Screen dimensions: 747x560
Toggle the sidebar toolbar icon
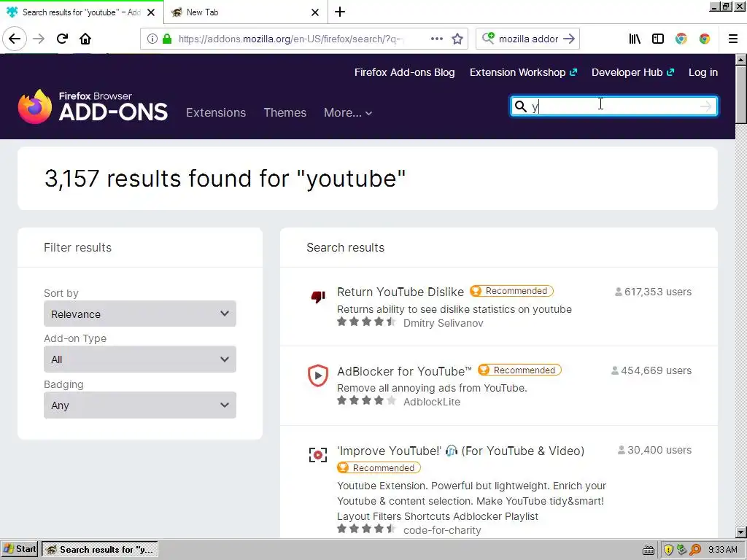point(658,39)
